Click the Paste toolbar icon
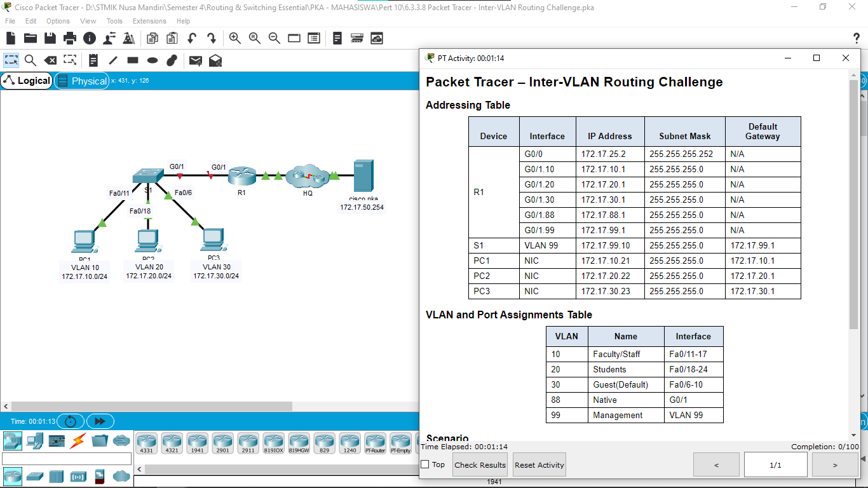The image size is (868, 488). [172, 38]
